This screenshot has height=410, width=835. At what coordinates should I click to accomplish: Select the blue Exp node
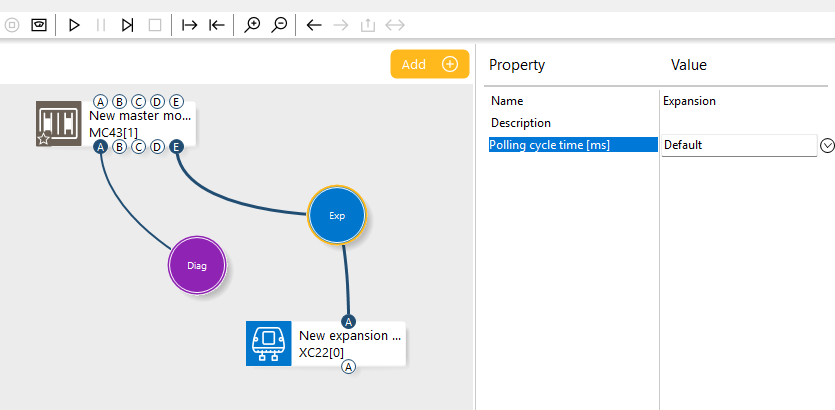coord(337,215)
